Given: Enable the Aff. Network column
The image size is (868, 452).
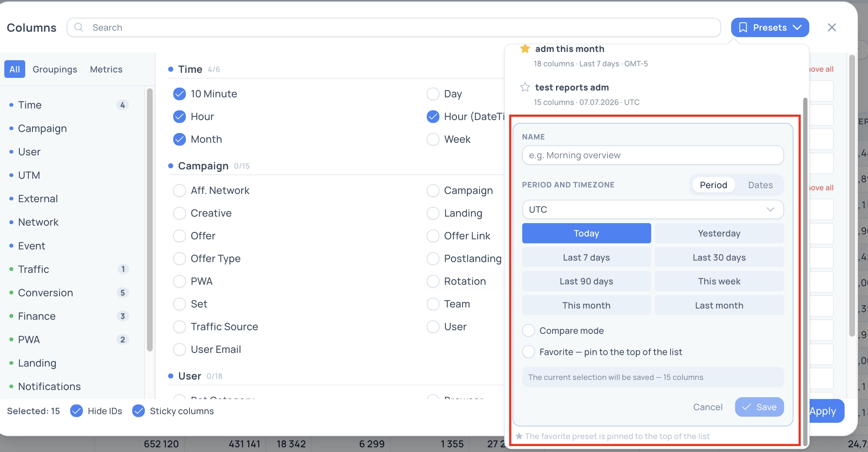Looking at the screenshot, I should tap(179, 190).
